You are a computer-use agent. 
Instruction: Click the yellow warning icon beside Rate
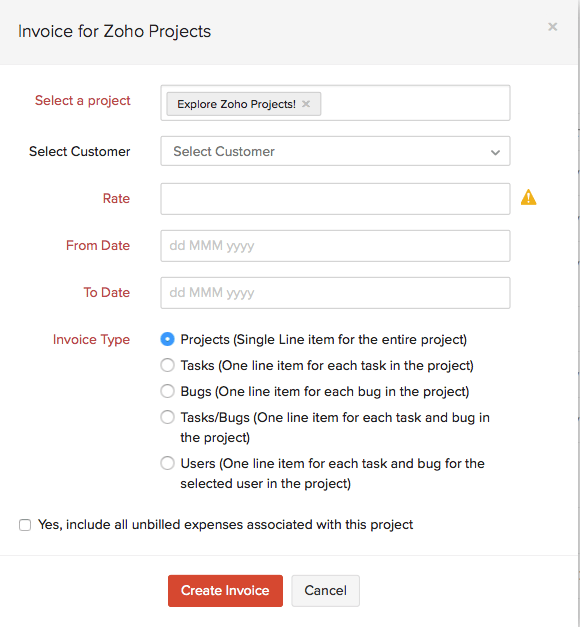coord(528,198)
